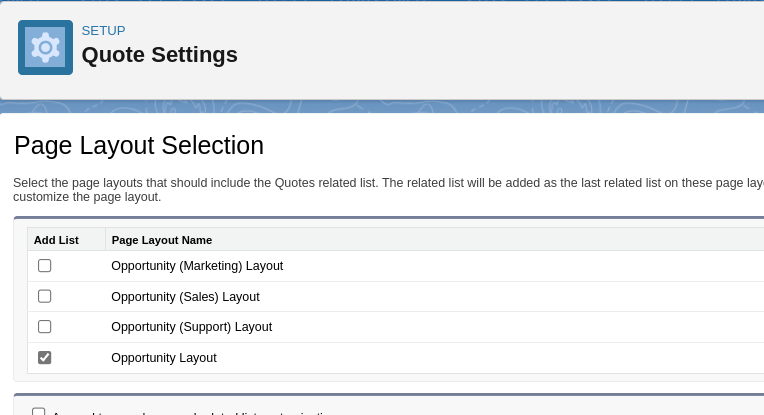Click the Setup gear icon

point(45,47)
